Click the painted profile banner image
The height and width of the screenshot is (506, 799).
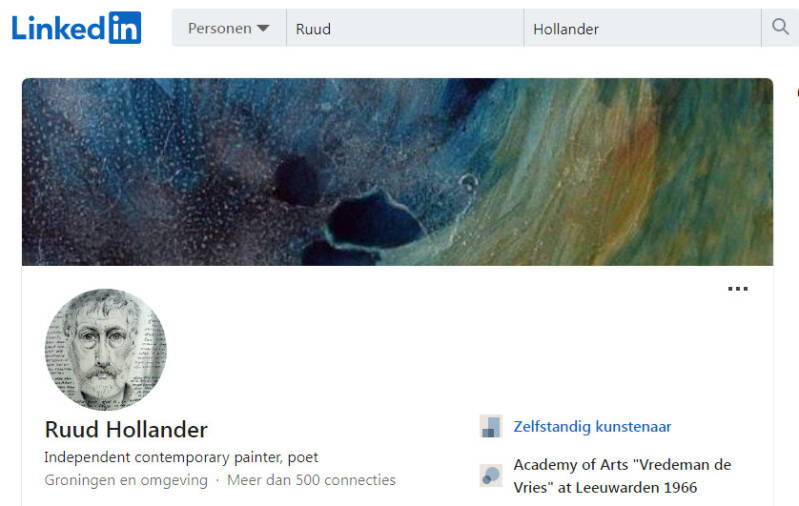397,172
